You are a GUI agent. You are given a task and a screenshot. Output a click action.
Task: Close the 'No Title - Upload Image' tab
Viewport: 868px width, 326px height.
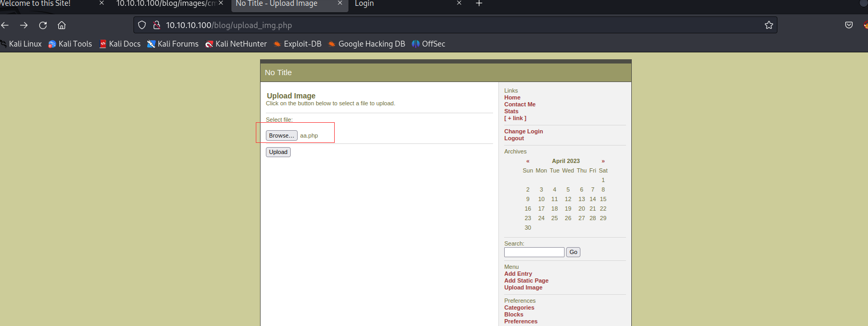tap(340, 3)
